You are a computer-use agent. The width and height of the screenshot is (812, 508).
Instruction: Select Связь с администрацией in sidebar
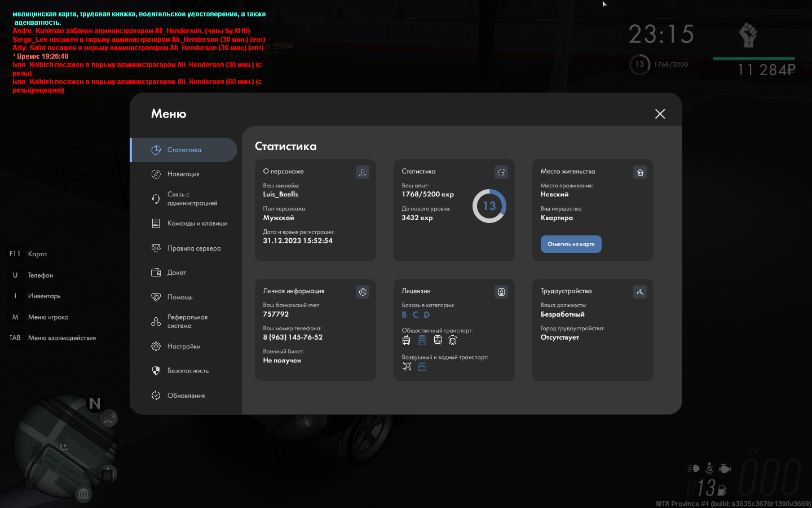point(192,199)
